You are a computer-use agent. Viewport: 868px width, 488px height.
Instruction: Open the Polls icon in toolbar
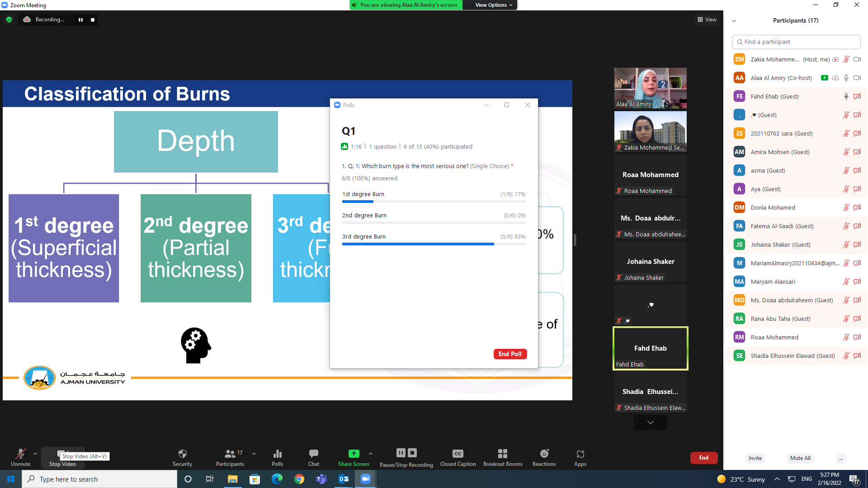pos(277,454)
